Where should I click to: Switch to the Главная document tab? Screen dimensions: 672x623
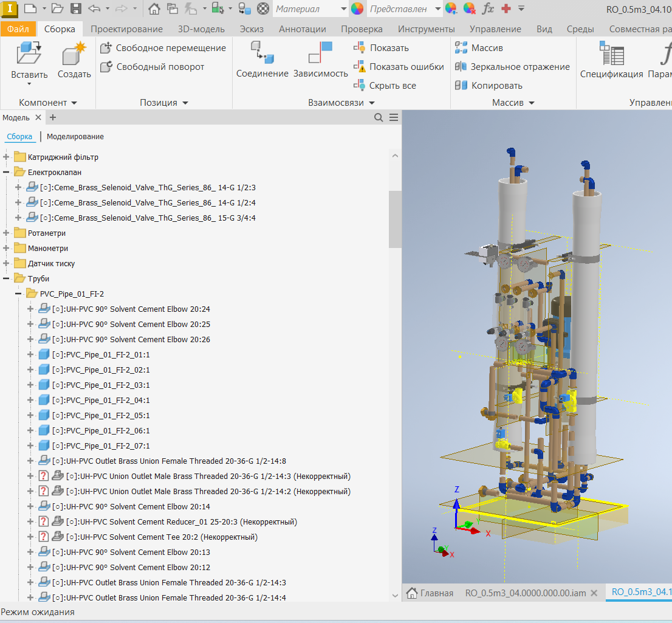(430, 593)
